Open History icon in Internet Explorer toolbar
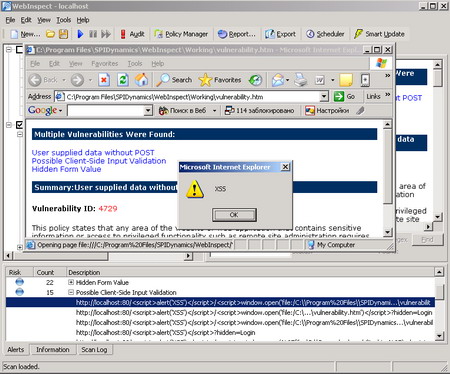This screenshot has height=374, width=450. 256,80
